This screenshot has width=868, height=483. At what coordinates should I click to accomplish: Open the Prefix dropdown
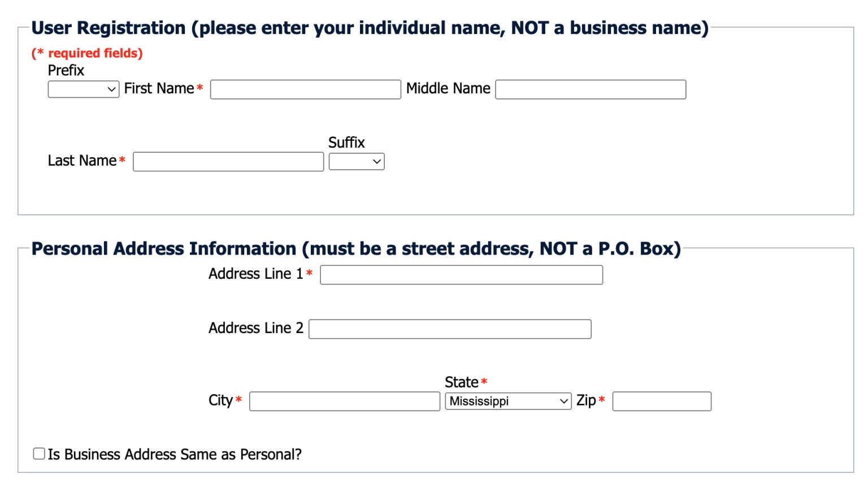pos(83,89)
